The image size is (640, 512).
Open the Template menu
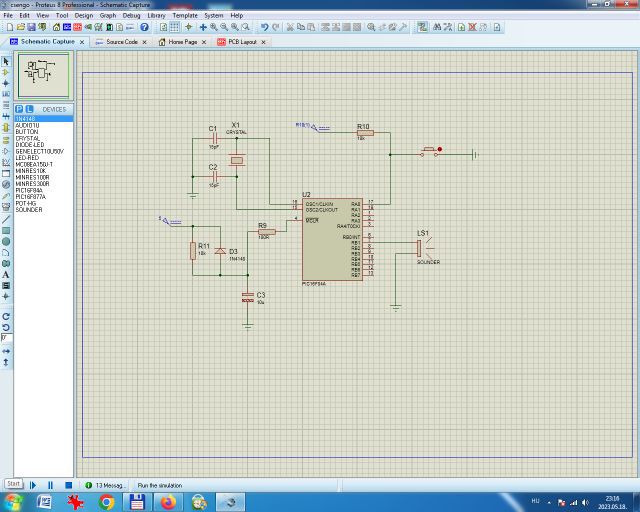pyautogui.click(x=185, y=16)
